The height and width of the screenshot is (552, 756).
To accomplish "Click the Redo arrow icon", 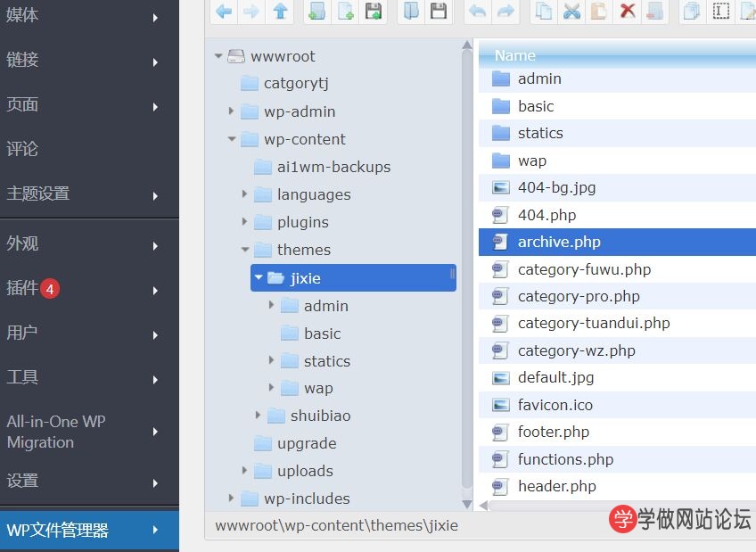I will [x=505, y=12].
